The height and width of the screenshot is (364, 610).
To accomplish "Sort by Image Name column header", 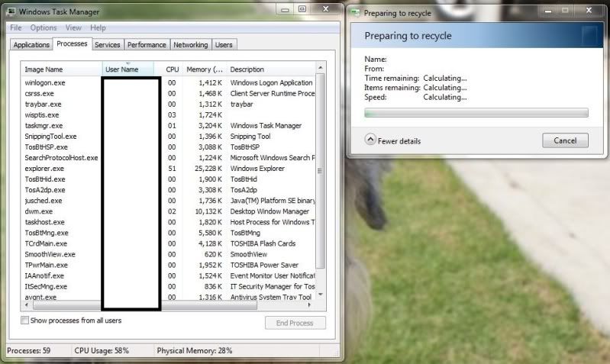I will (61, 69).
